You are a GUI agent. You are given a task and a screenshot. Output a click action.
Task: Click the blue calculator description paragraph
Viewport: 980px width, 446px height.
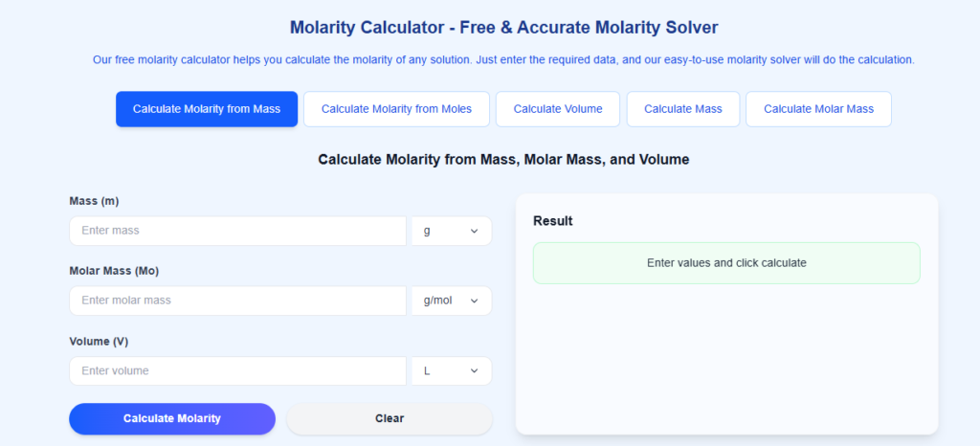[503, 59]
